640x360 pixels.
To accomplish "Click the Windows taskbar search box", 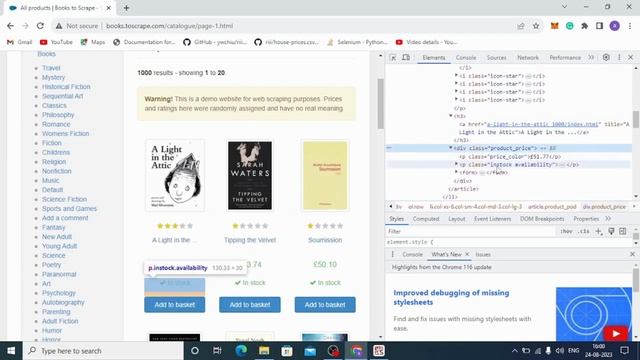I will [x=103, y=351].
